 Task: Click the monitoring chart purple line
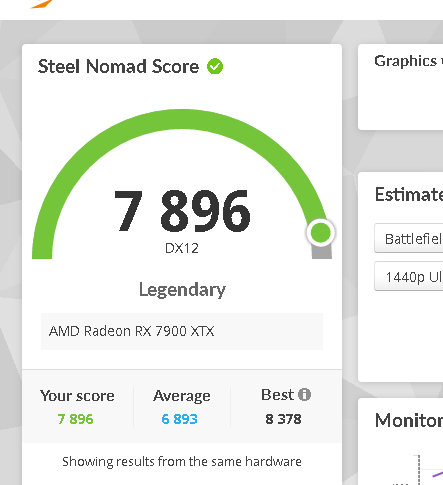437,474
